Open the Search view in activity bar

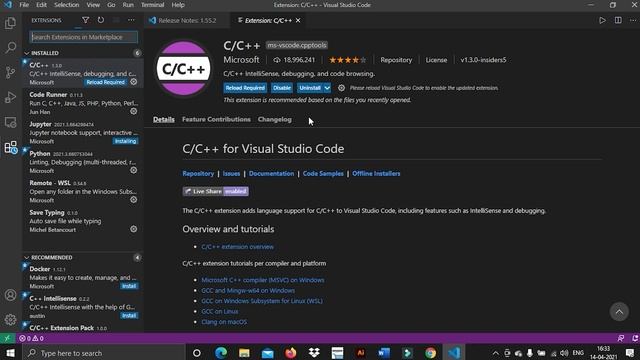[x=11, y=47]
